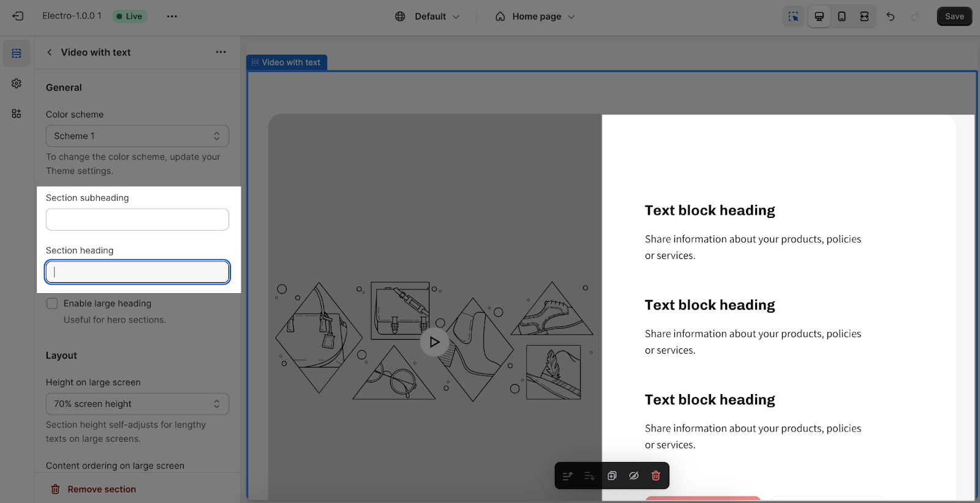Click the home icon beside Home page
980x503 pixels.
point(500,17)
